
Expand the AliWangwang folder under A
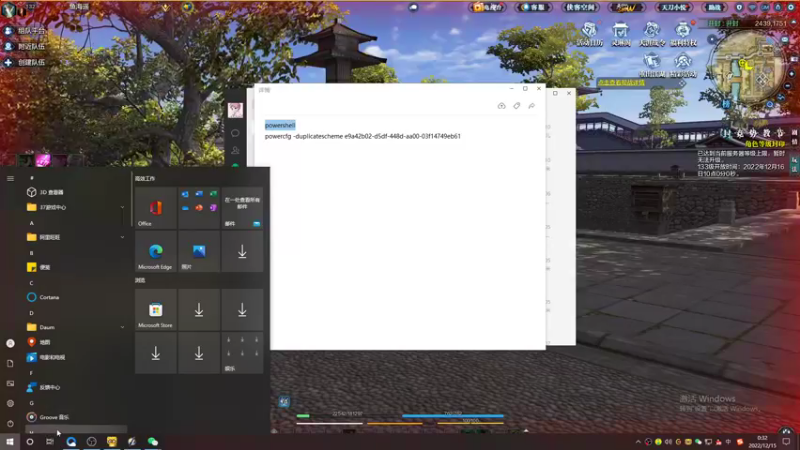coord(74,237)
